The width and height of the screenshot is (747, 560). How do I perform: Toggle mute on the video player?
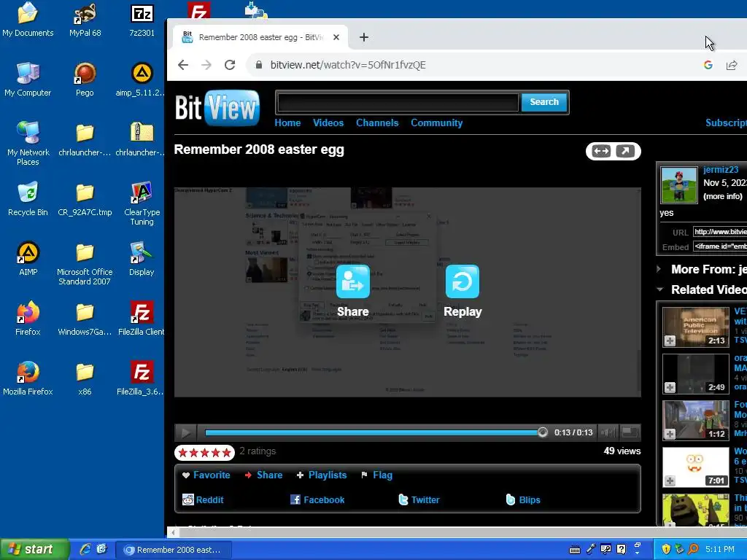[x=608, y=432]
